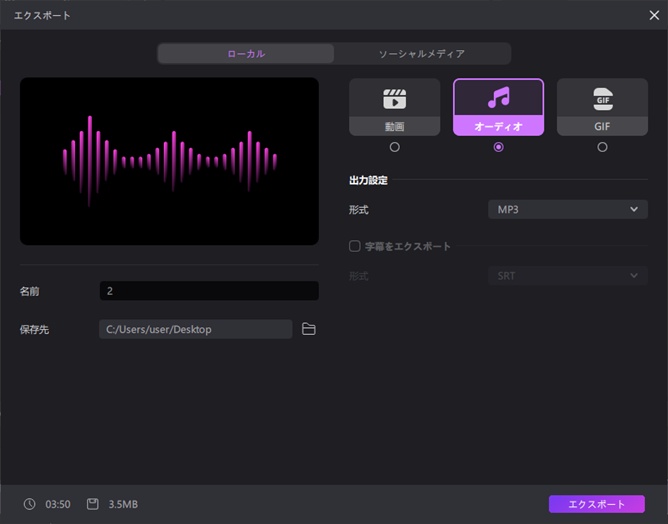
Task: Open the MP3 format dropdown
Action: (x=568, y=209)
